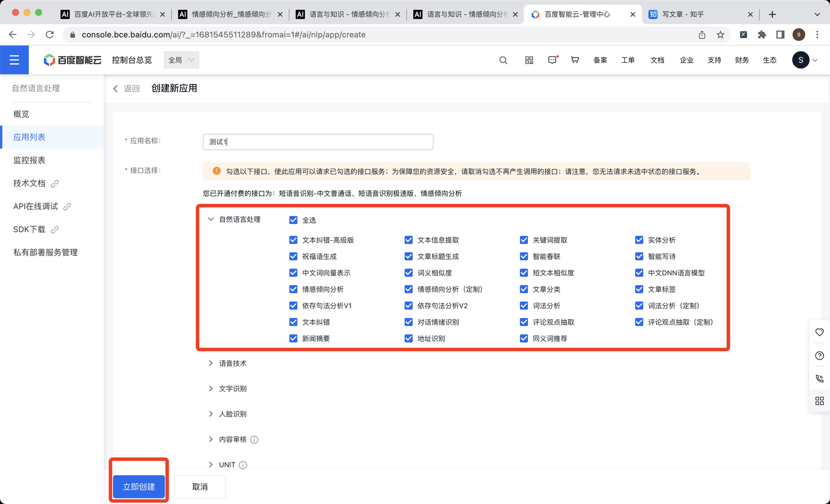830x504 pixels.
Task: Click the search magnifier icon in top bar
Action: [x=503, y=60]
